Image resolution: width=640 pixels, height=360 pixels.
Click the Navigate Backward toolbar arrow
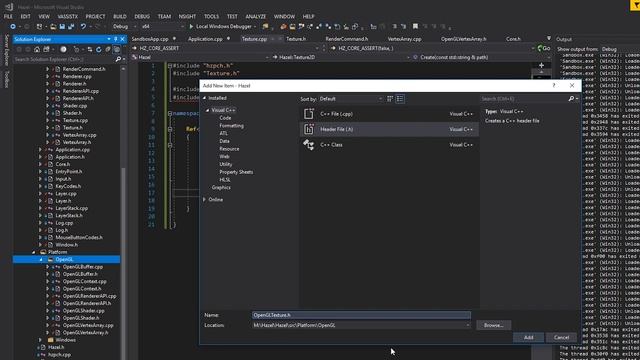tap(13, 27)
